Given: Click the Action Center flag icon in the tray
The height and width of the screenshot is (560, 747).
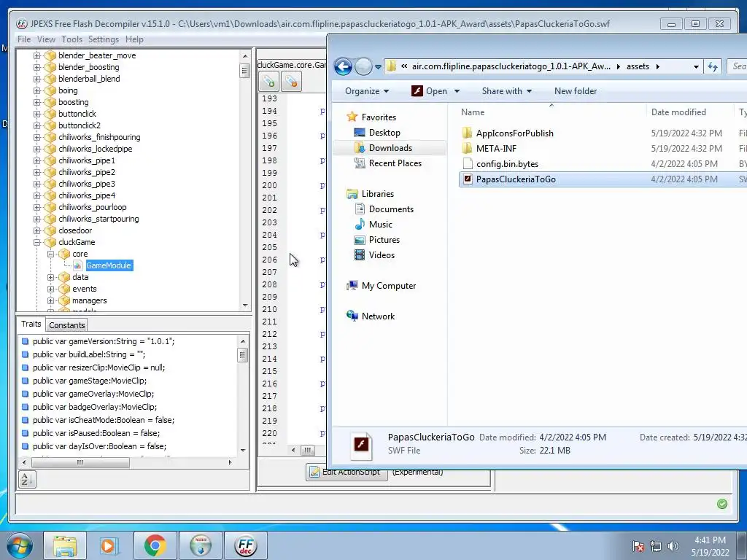Looking at the screenshot, I should pos(638,546).
